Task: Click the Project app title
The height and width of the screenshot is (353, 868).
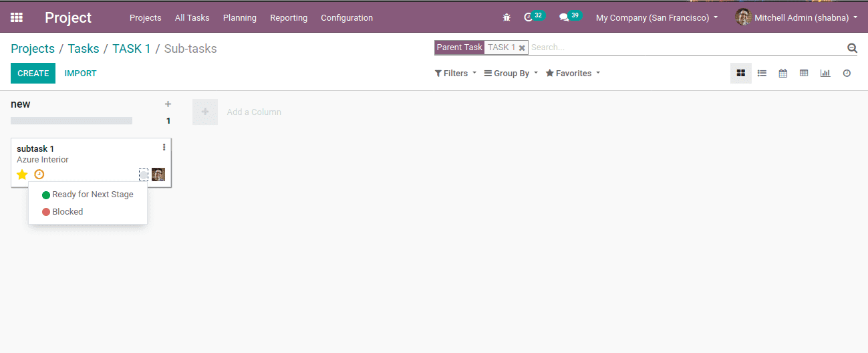Action: 68,18
